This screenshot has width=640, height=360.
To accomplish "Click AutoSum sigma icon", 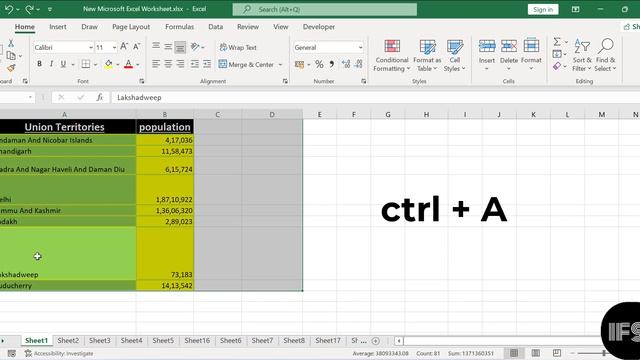I will (x=557, y=42).
